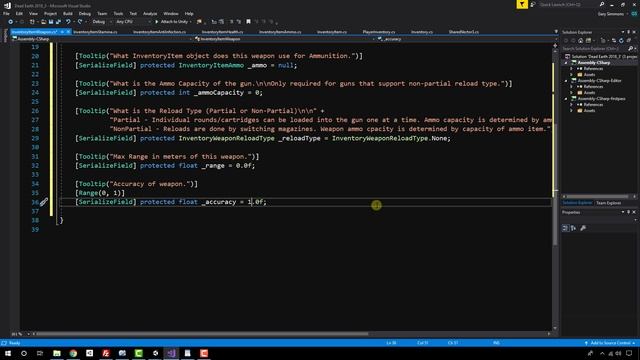Open the Any CPU platform dropdown
Screen dimensions: 640x360
133,22
